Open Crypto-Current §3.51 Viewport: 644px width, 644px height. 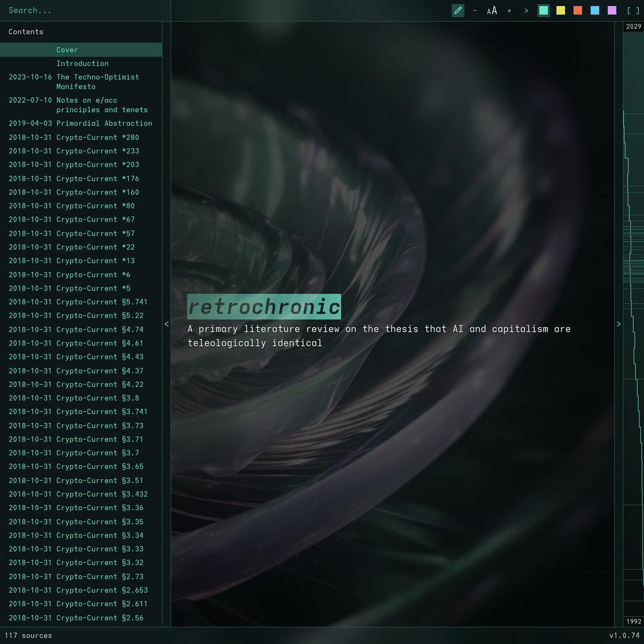[x=81, y=480]
